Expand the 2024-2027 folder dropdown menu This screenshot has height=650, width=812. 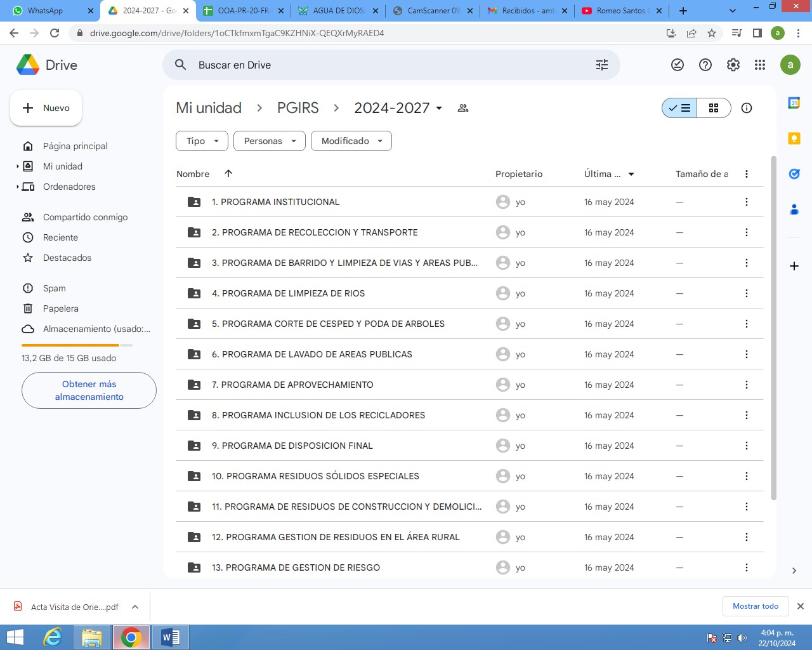coord(439,108)
